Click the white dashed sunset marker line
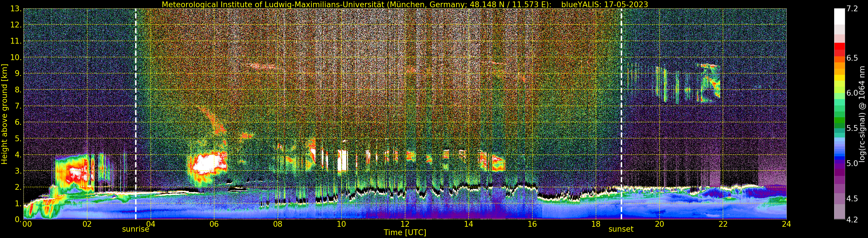The height and width of the screenshot is (238, 868). [621, 114]
